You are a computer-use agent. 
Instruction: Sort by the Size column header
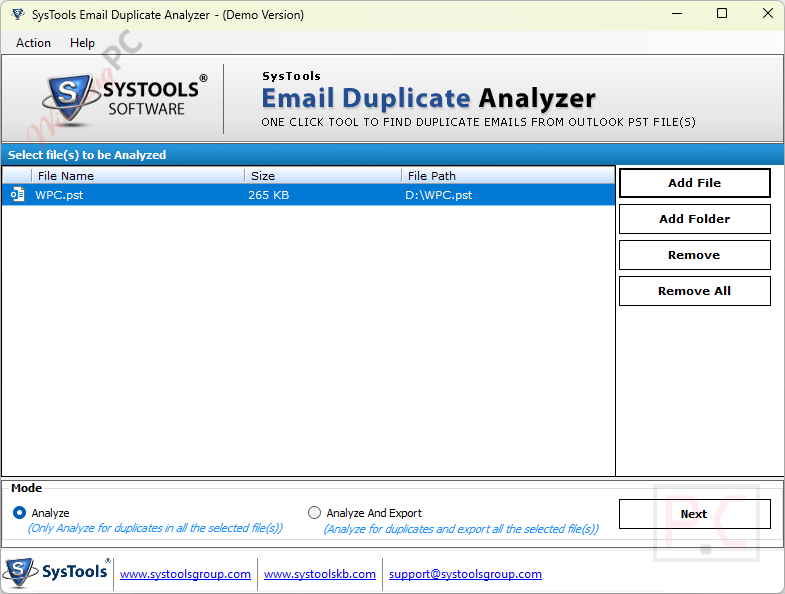pyautogui.click(x=323, y=176)
